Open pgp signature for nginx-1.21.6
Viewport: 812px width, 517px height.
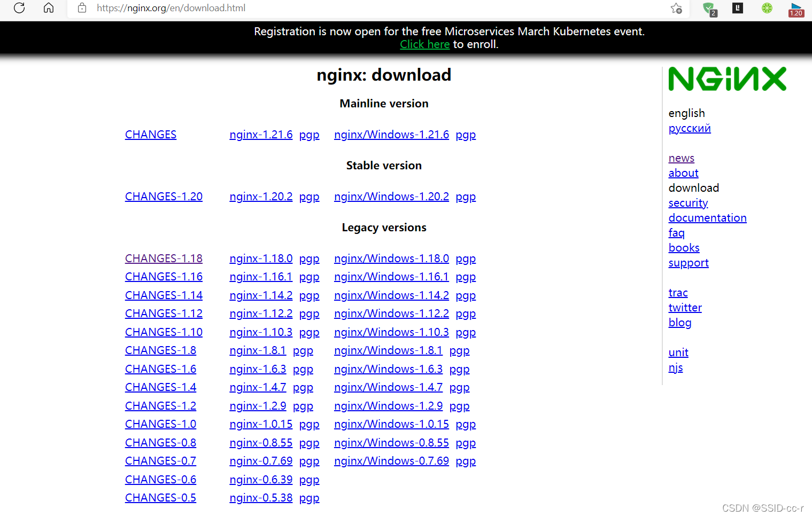[310, 135]
